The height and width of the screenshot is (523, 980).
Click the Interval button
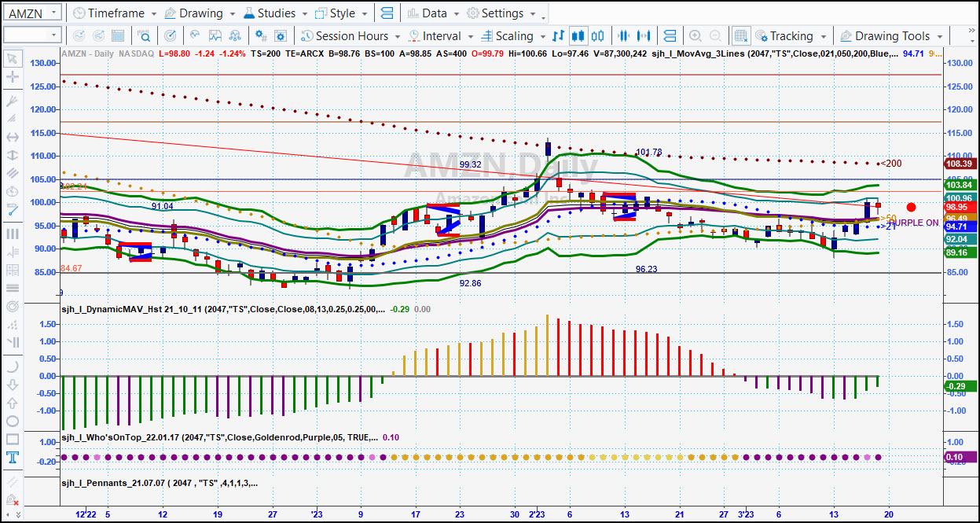(x=434, y=36)
